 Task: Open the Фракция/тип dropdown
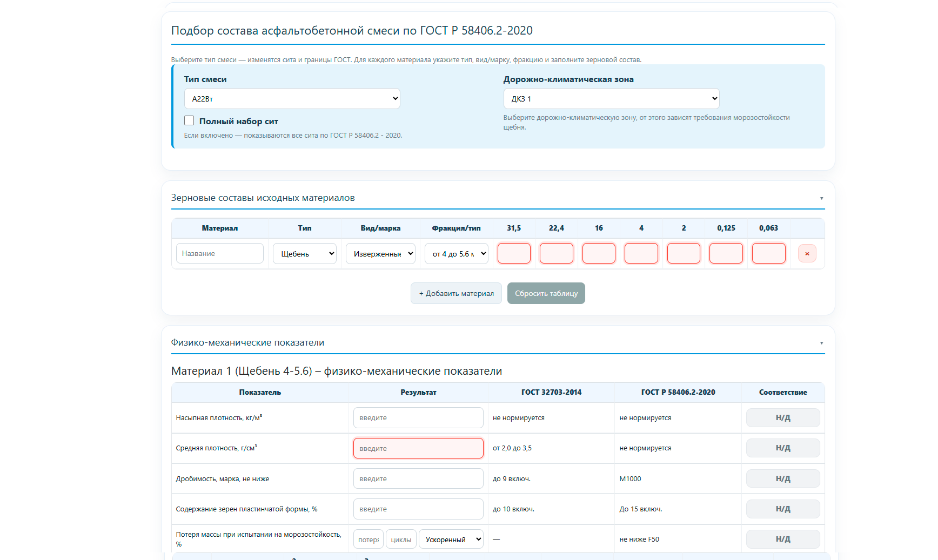click(457, 254)
